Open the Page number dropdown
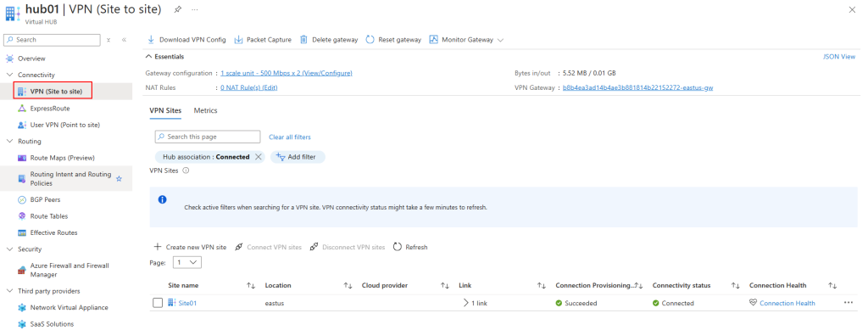The height and width of the screenshot is (330, 868). (187, 263)
